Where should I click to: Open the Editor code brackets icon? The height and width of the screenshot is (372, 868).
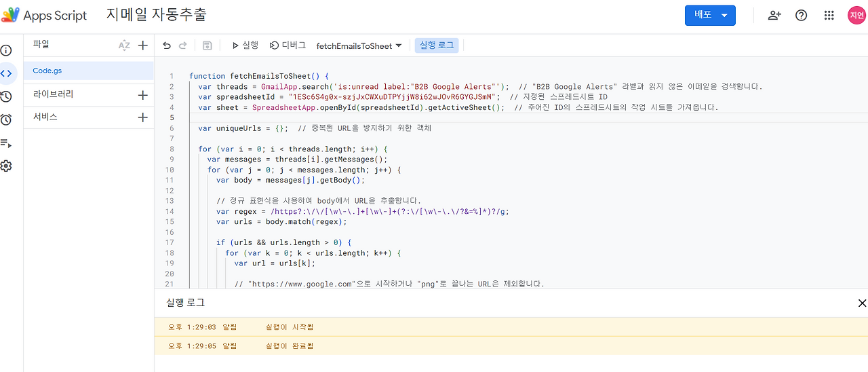(6, 73)
